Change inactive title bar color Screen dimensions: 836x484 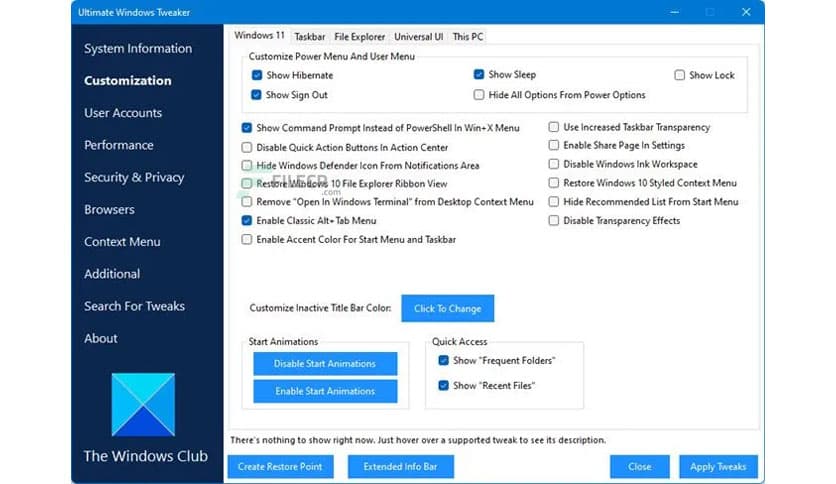(447, 309)
